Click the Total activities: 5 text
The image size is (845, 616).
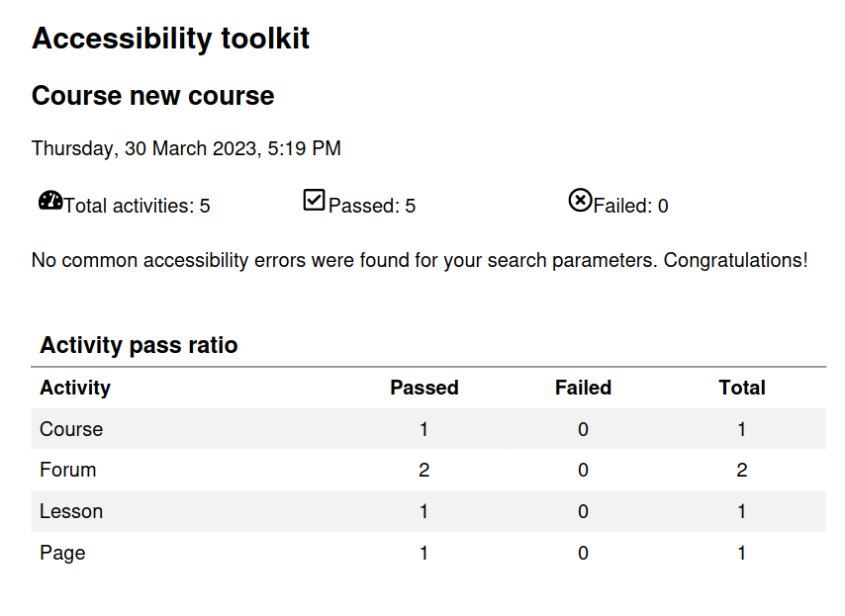[137, 206]
